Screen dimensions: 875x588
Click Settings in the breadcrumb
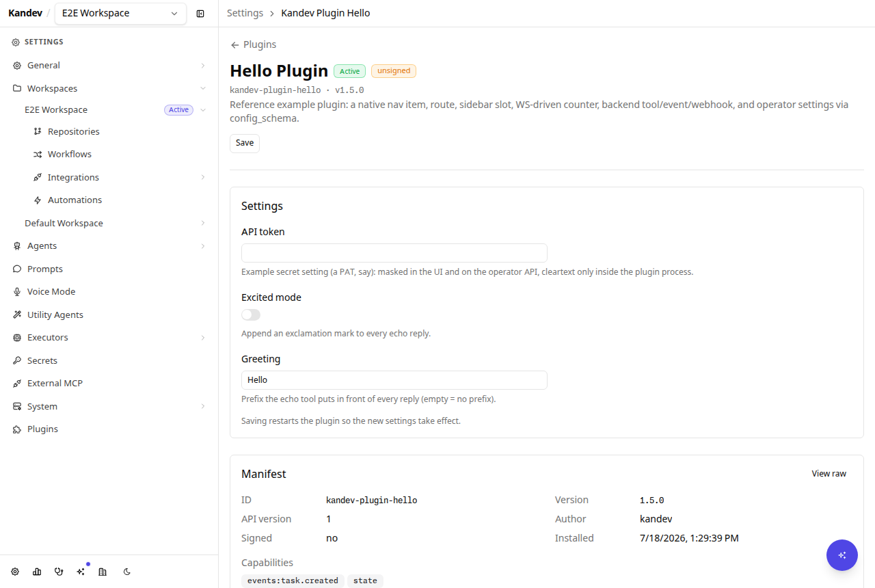coord(245,13)
